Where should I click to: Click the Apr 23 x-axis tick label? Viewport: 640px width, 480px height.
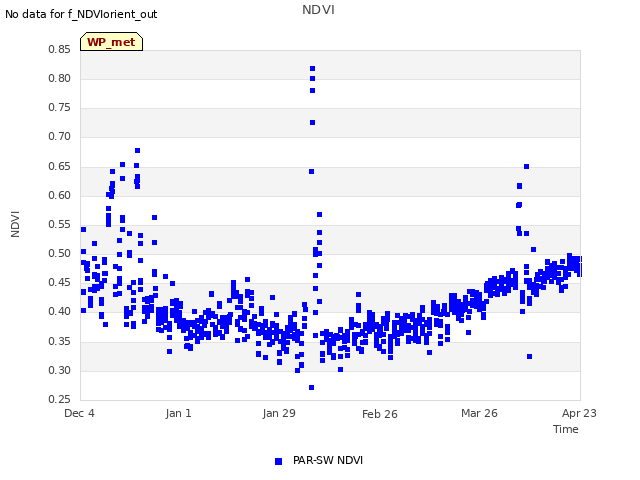tap(579, 413)
